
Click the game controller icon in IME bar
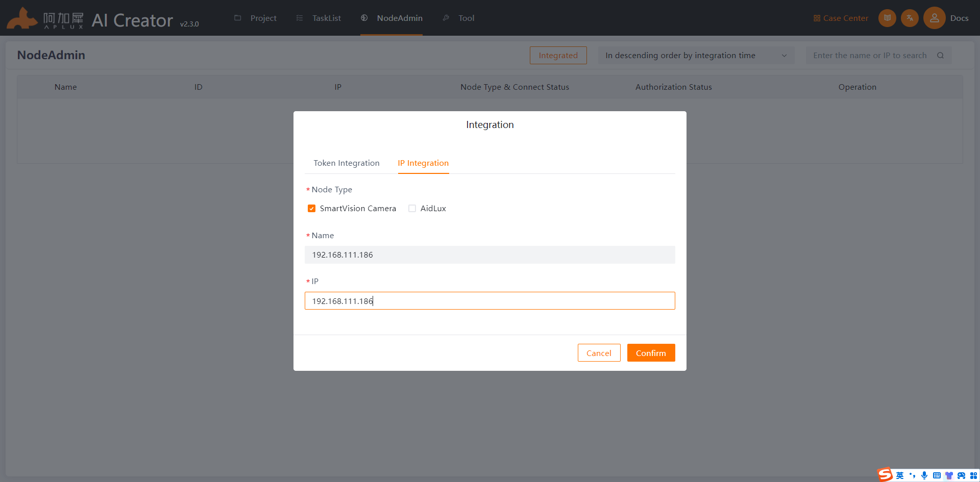tap(961, 475)
